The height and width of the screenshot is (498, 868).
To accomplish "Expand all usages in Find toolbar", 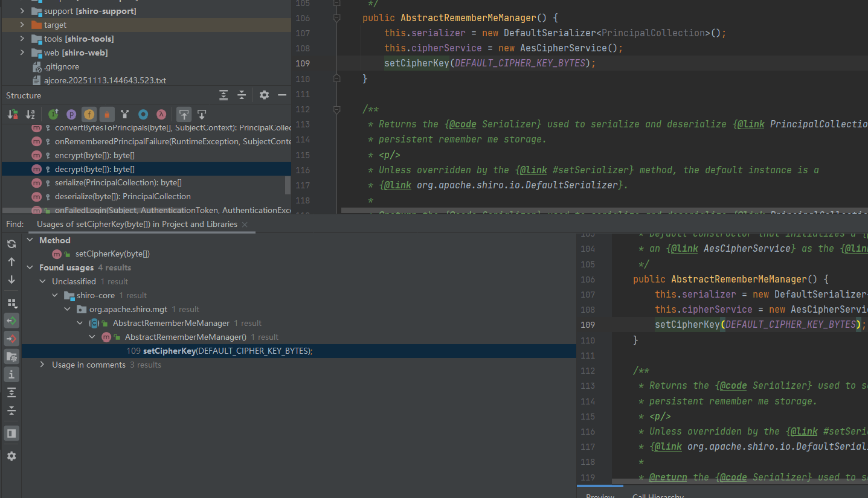I will (11, 393).
